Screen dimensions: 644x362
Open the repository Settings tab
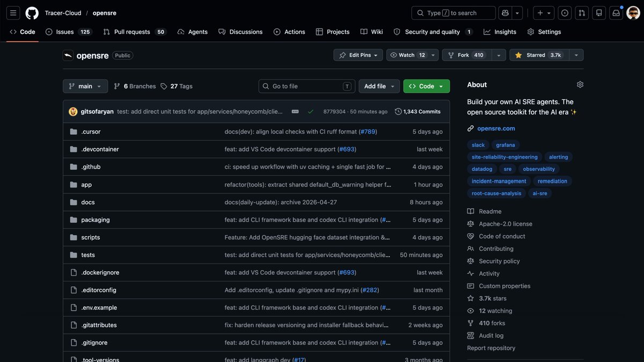[x=544, y=32]
